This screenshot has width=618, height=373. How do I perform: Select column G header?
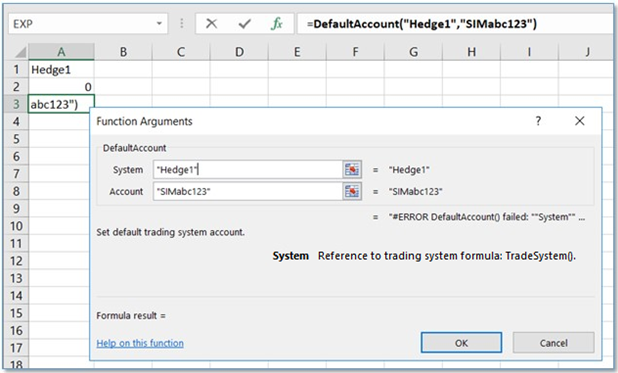point(413,52)
